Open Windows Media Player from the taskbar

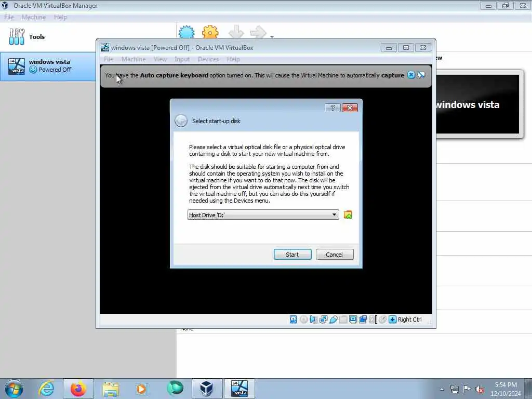142,389
